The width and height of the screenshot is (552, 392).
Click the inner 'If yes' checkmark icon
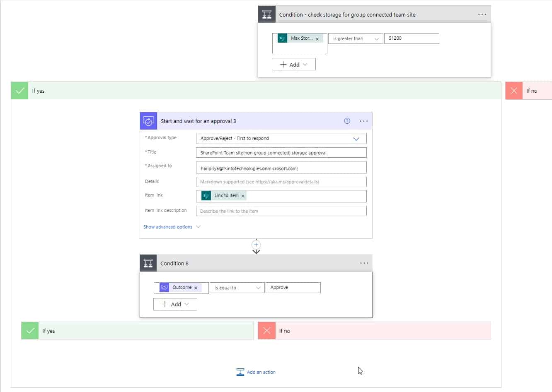click(x=30, y=331)
